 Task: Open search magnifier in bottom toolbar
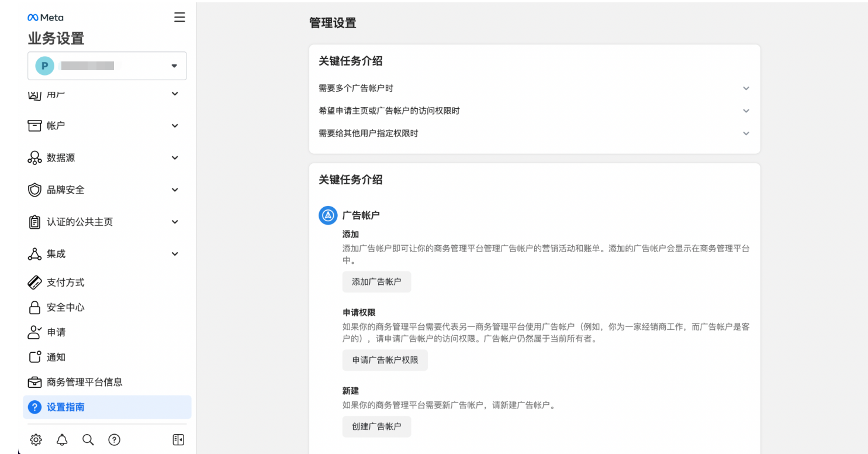click(x=88, y=440)
